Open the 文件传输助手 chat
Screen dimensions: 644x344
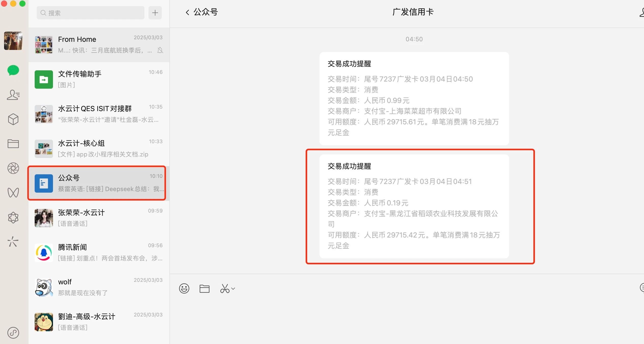(99, 80)
